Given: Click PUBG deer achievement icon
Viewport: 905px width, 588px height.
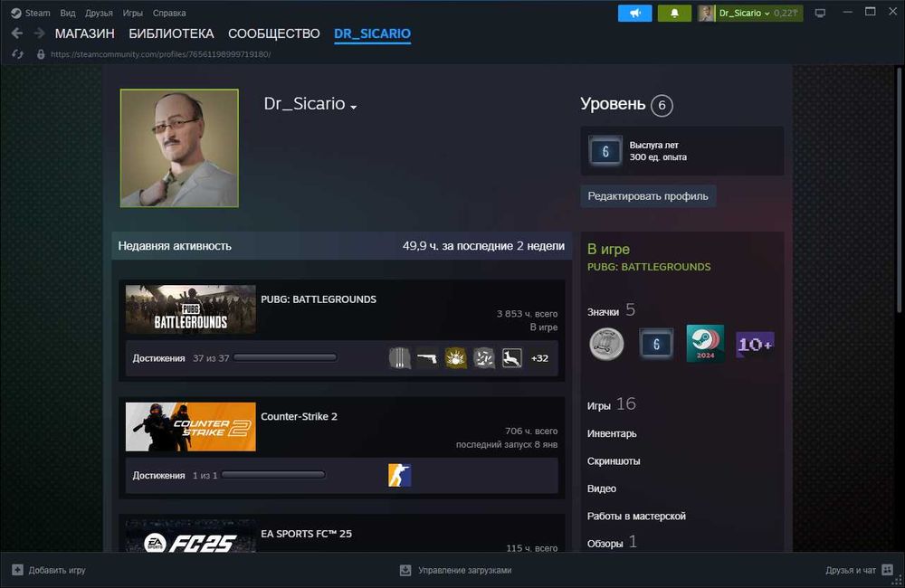Looking at the screenshot, I should tap(512, 357).
